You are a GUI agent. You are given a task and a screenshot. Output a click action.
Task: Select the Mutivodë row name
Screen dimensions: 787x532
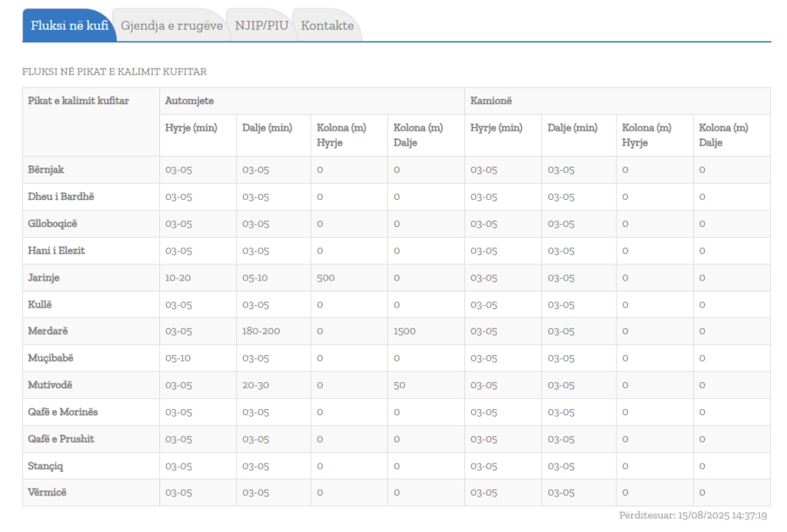coord(50,385)
